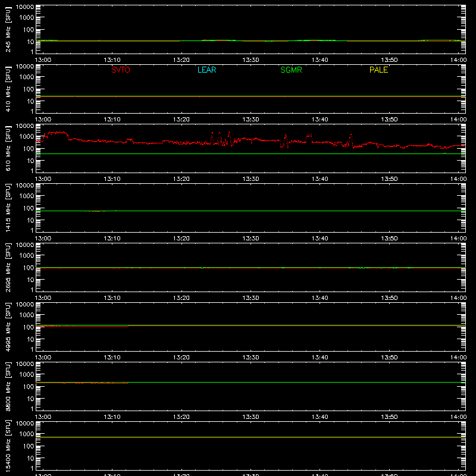
Task: Click the 1000 tick of the 15400 MHz axis
Action: point(27,434)
